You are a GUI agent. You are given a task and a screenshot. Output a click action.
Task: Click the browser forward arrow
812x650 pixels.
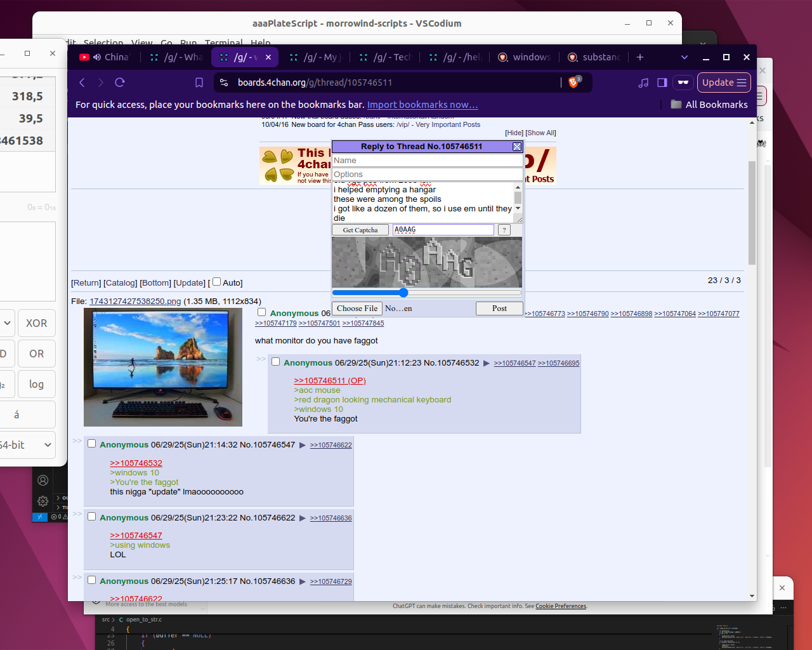100,83
